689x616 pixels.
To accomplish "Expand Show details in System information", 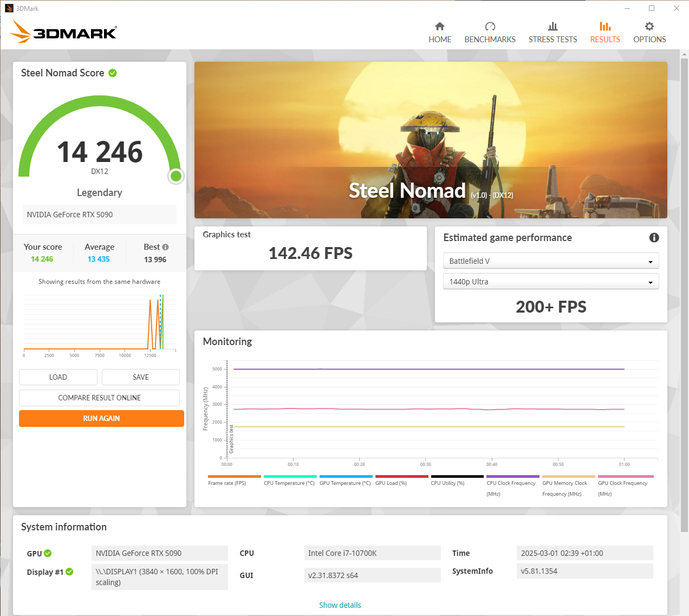I will click(340, 605).
